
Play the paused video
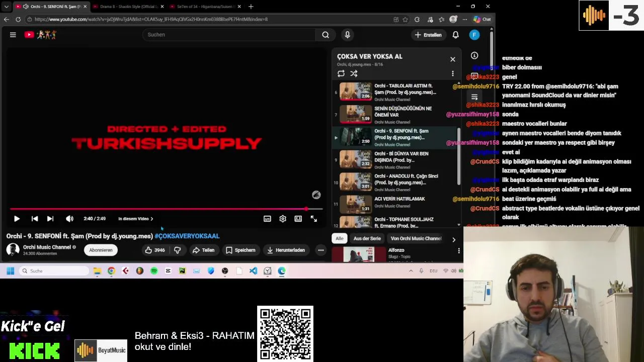[x=17, y=219]
